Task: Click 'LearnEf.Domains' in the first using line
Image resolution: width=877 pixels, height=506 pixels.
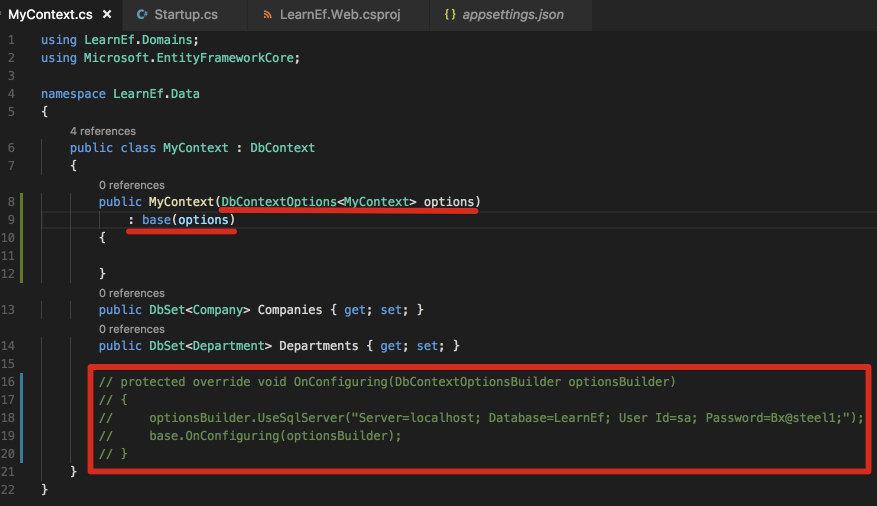Action: pyautogui.click(x=138, y=40)
